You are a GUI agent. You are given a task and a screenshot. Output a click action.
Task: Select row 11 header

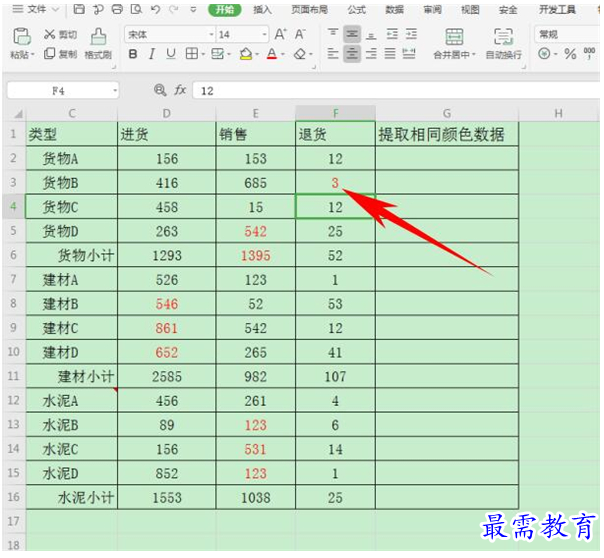pyautogui.click(x=13, y=376)
